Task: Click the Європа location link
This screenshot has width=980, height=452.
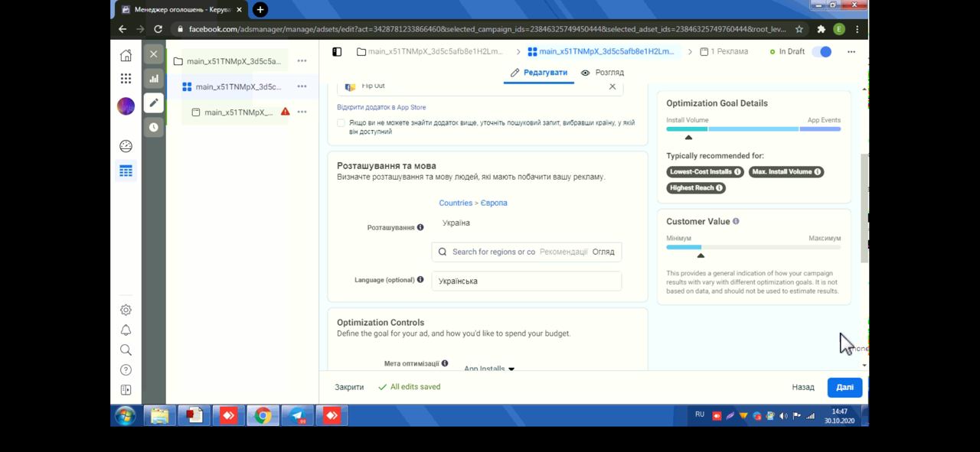Action: click(x=494, y=203)
